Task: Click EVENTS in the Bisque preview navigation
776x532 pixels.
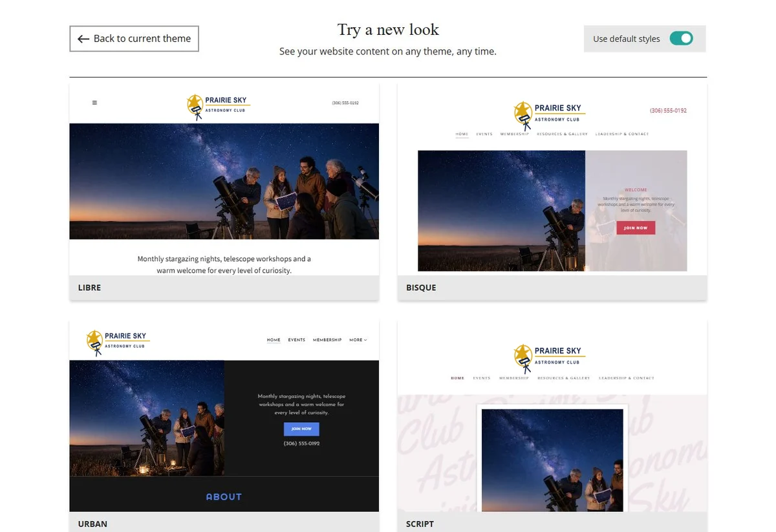Action: click(x=484, y=134)
